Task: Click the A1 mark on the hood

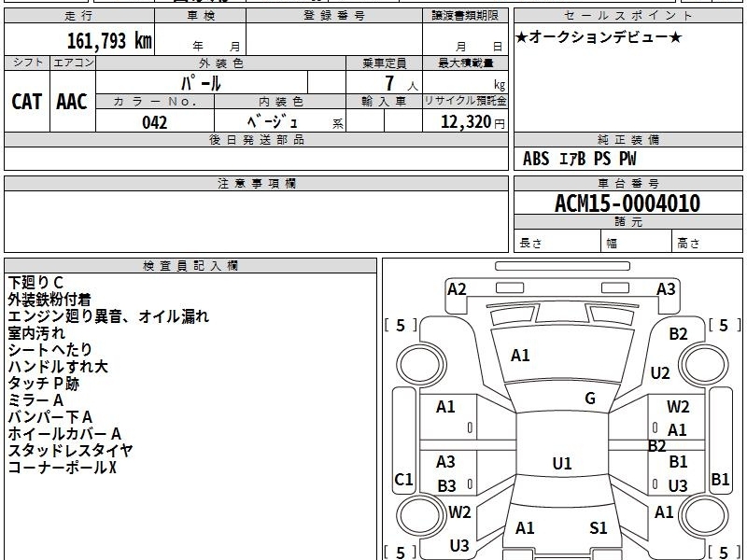Action: tap(520, 356)
